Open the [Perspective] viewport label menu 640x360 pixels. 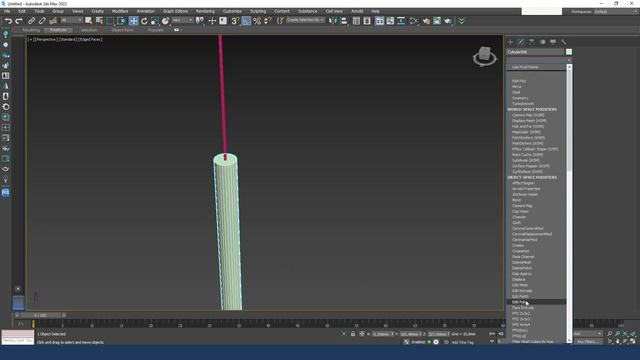tap(46, 40)
